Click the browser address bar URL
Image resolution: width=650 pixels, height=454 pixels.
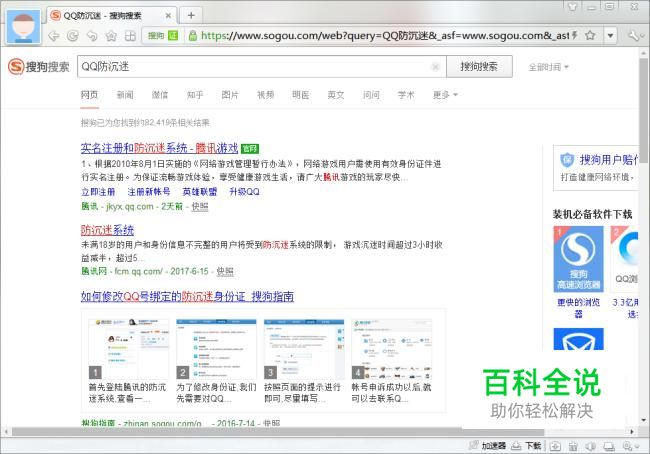pos(385,36)
